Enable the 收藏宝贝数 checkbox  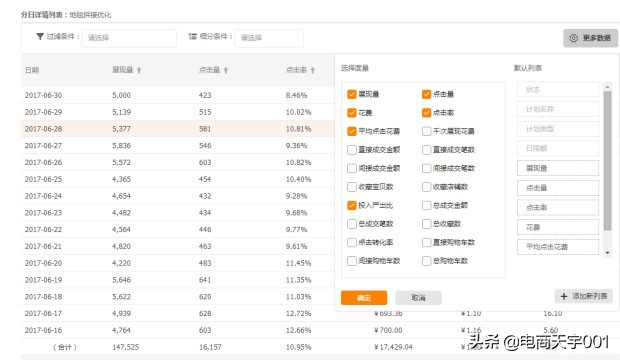tap(352, 187)
